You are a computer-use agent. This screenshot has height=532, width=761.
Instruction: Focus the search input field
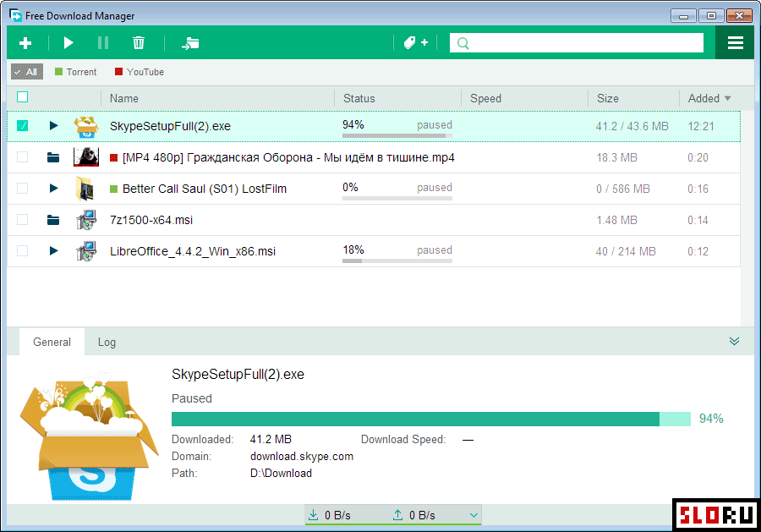(577, 43)
